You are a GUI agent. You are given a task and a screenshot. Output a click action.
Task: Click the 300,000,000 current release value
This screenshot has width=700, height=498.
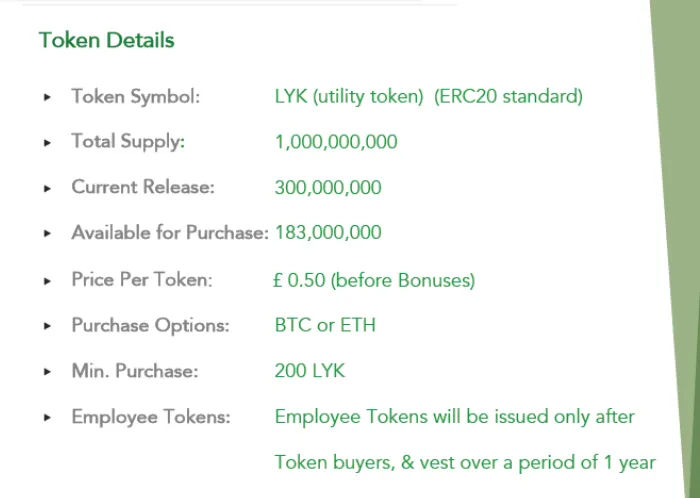pos(328,187)
